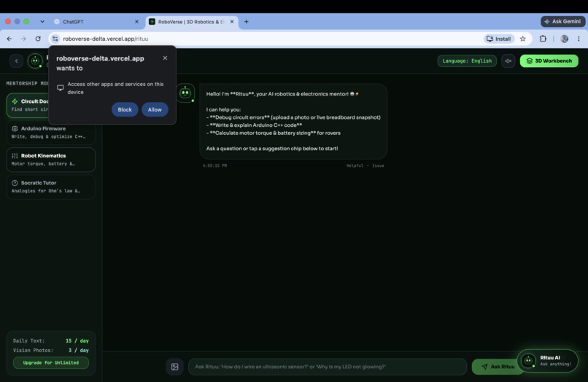This screenshot has height=382, width=588.
Task: Close the ChatGPT tab
Action: click(x=136, y=22)
